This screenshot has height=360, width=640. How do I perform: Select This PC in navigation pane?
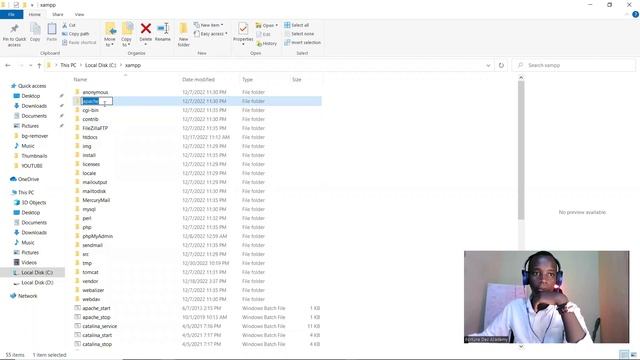[x=26, y=193]
